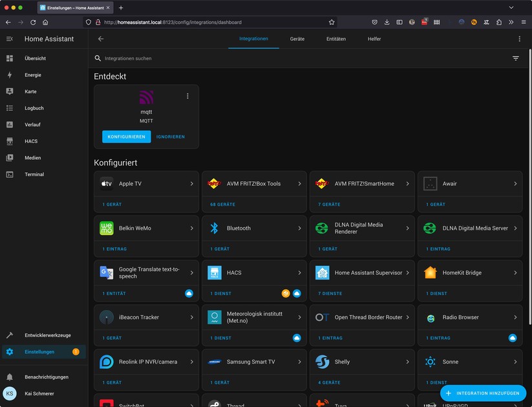Open the three-dot menu on the MQTT card
Screen dimensions: 532x407
[x=187, y=95]
